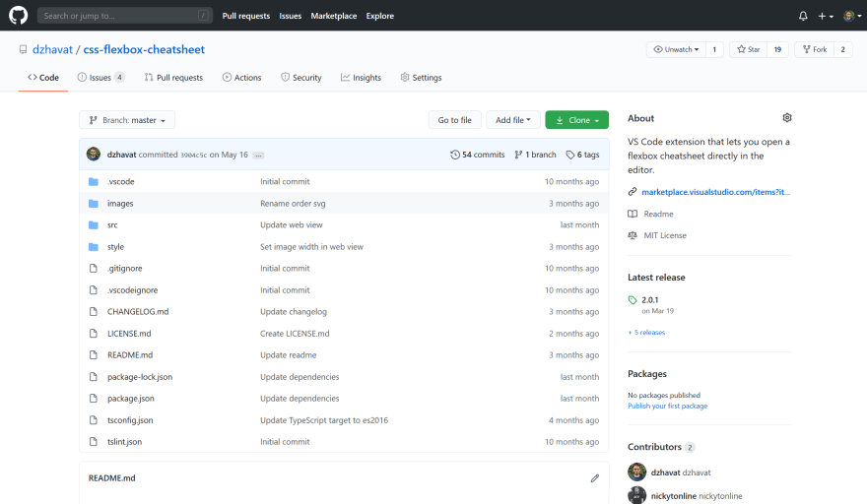Open the Rename order svg commit message
This screenshot has width=867, height=504.
click(x=293, y=204)
